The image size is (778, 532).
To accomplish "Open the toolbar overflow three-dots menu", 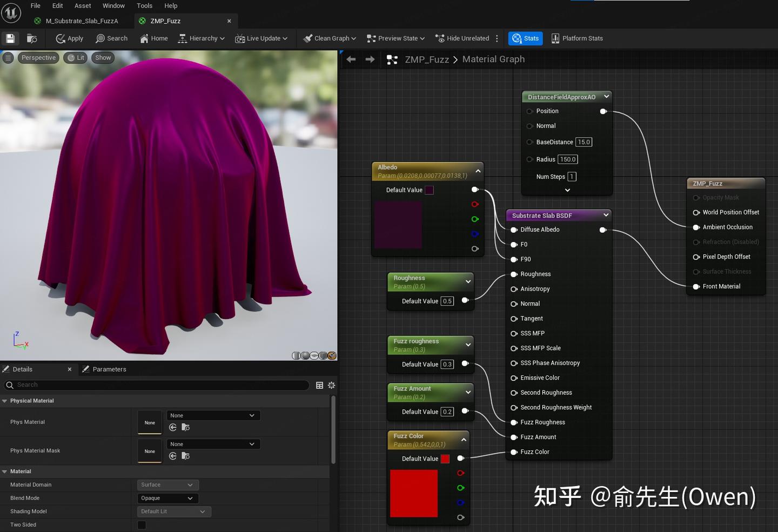I will [x=497, y=38].
